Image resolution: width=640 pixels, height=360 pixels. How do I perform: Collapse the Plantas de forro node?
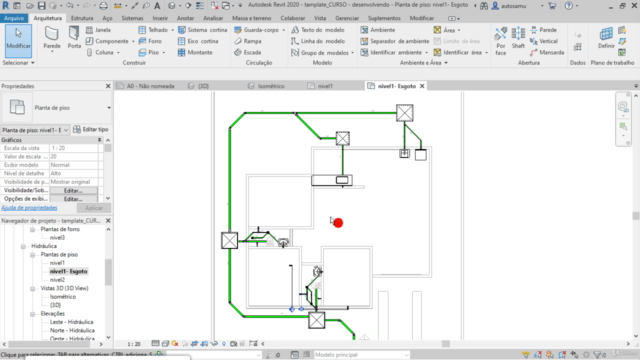pos(33,229)
